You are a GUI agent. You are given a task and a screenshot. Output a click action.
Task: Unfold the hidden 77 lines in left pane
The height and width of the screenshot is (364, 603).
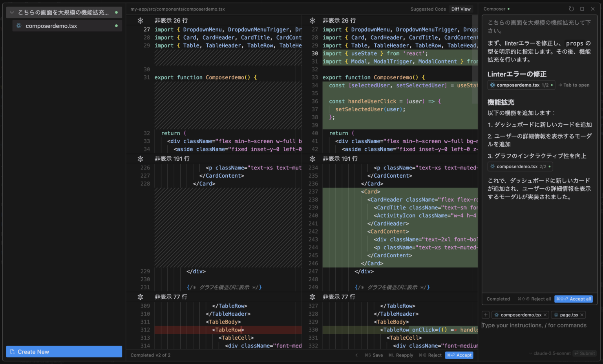[x=141, y=297]
